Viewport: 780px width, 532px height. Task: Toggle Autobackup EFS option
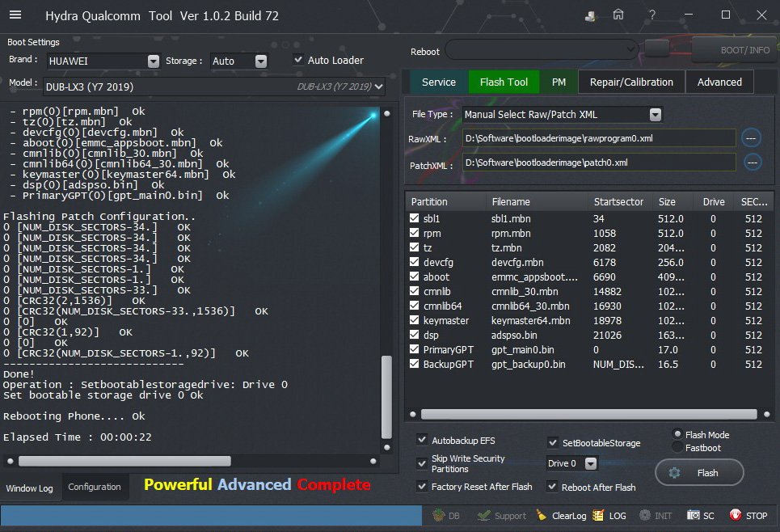pyautogui.click(x=422, y=440)
